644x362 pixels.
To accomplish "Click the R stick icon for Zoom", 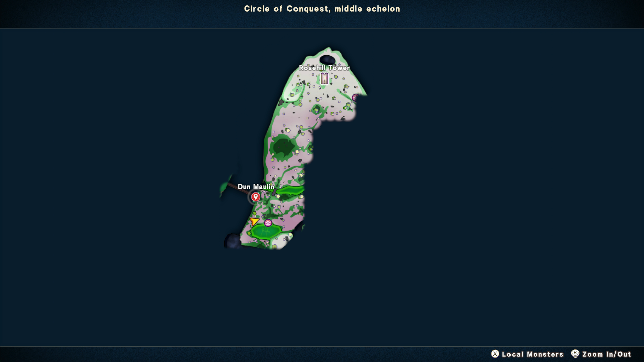I will [x=575, y=353].
